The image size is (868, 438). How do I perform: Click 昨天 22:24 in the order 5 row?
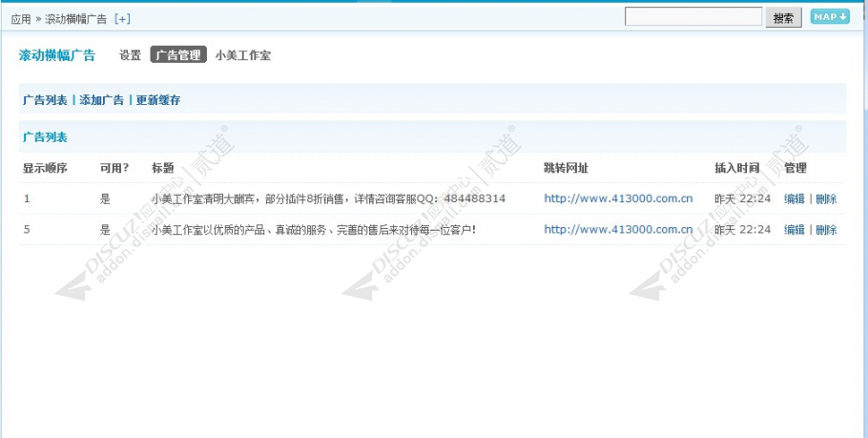pos(742,230)
